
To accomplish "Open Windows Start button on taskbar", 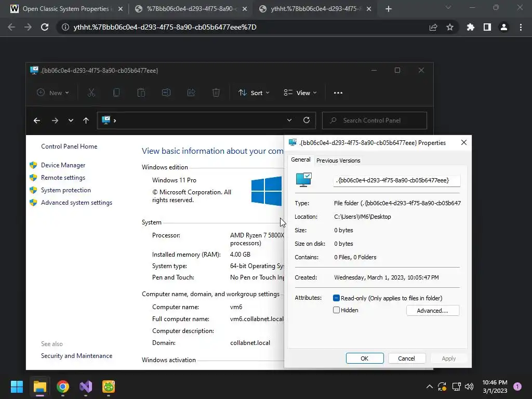I will (17, 387).
